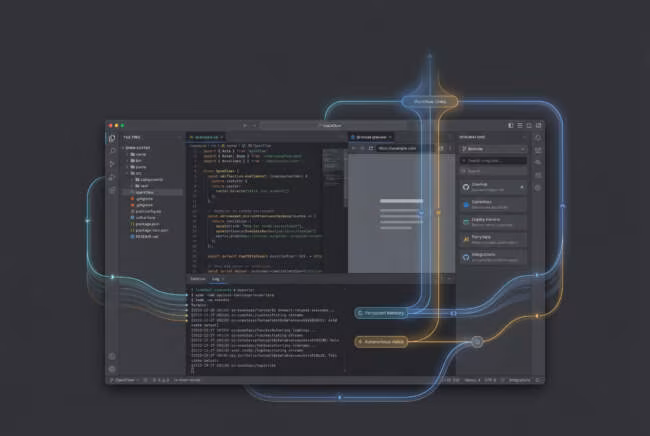This screenshot has height=436, width=650.
Task: Click errors and warnings count in status bar
Action: [161, 380]
